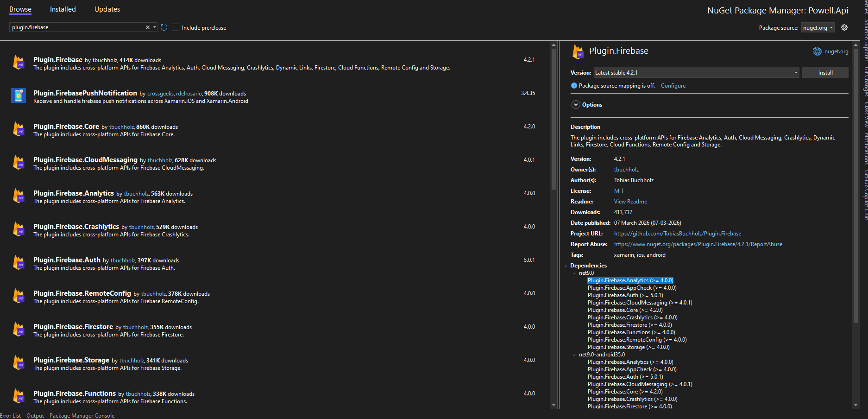The height and width of the screenshot is (419, 868).
Task: Click version 3.4.35 in the package list
Action: (x=528, y=93)
